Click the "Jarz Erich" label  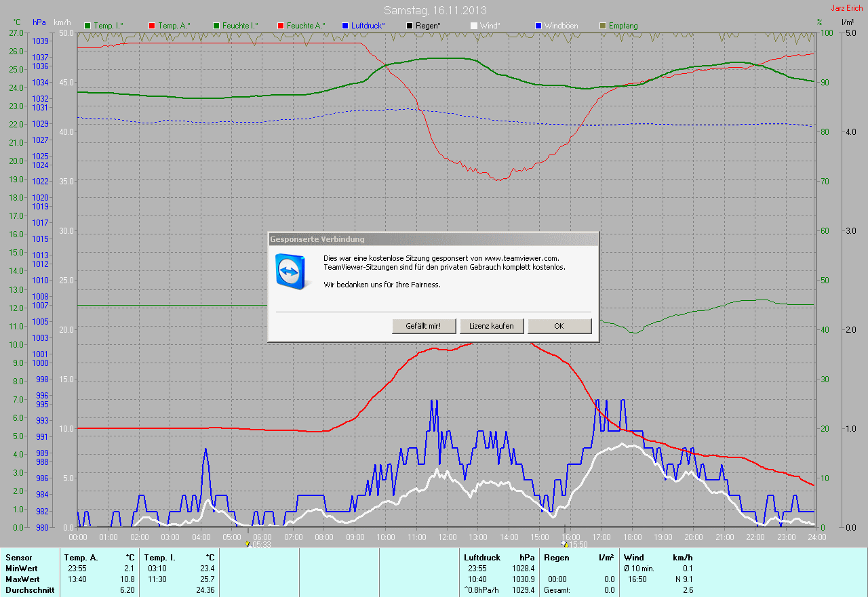click(x=847, y=8)
